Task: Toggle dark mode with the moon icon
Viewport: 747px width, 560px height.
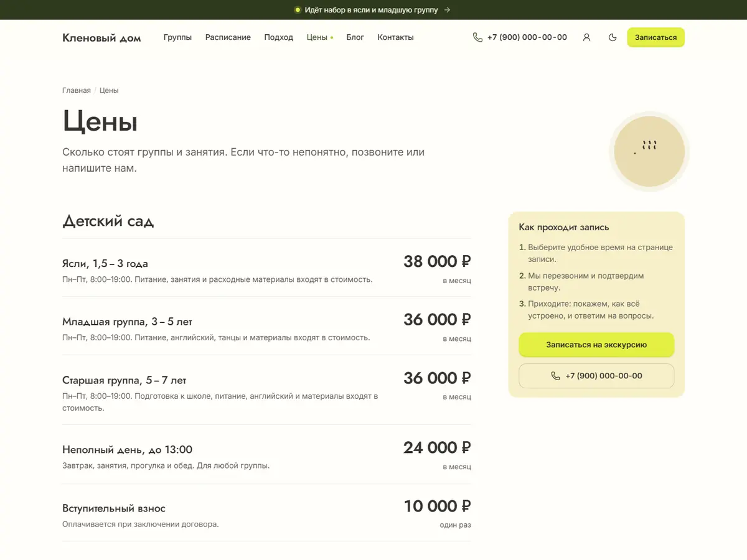Action: click(613, 37)
